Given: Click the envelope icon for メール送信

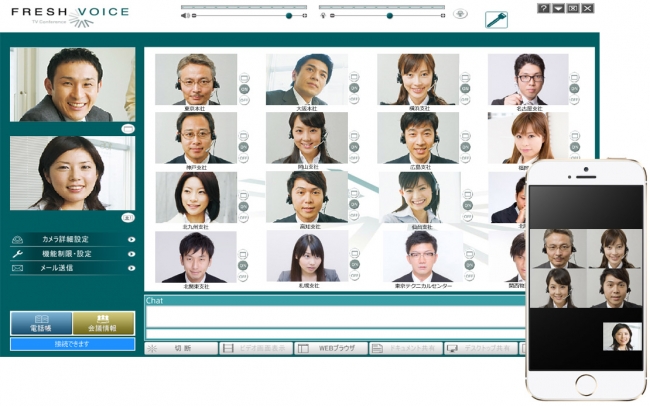Looking at the screenshot, I should 17,268.
